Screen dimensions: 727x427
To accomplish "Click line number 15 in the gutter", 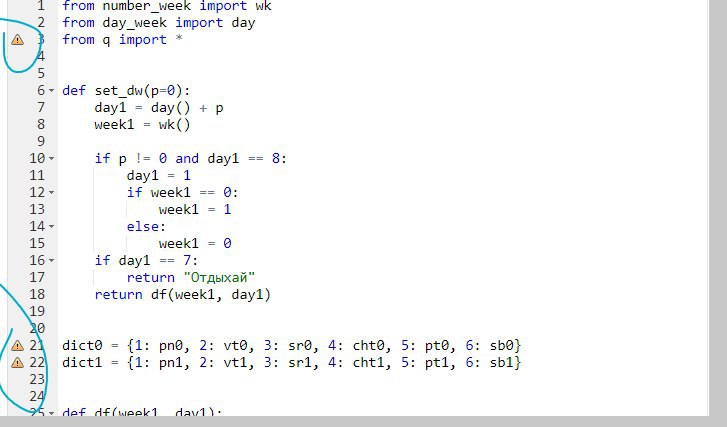I will tap(37, 243).
